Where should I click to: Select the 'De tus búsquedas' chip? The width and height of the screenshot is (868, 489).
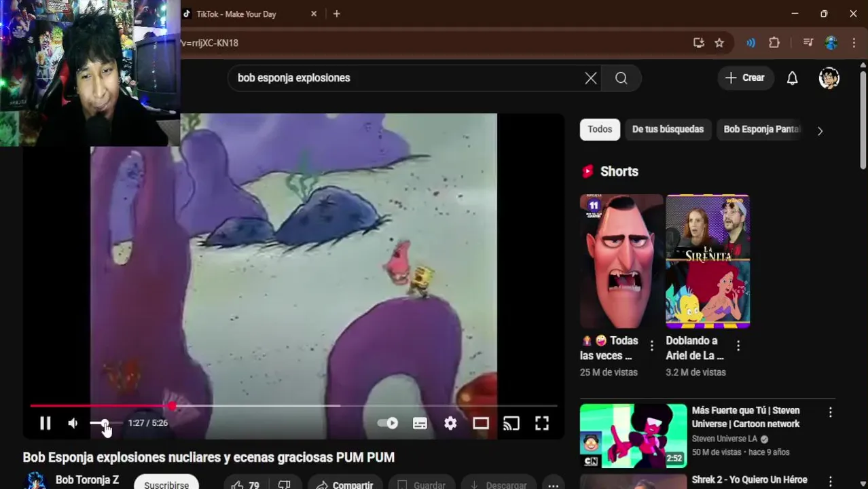pyautogui.click(x=668, y=129)
